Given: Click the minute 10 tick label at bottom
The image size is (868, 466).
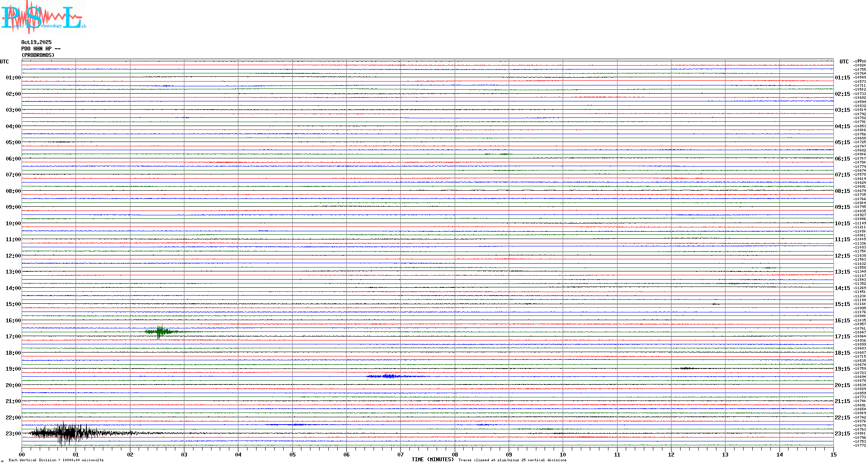Looking at the screenshot, I should [x=563, y=454].
